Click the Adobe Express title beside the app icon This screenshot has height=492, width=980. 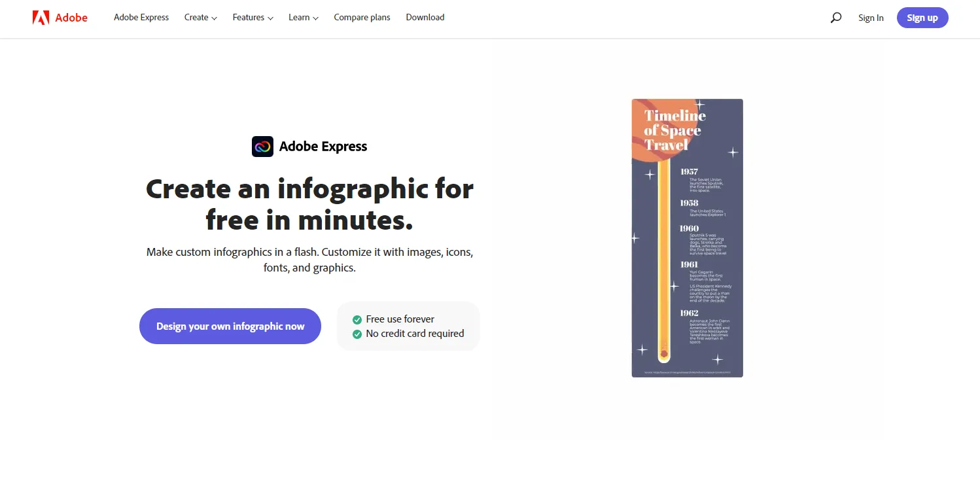(323, 147)
